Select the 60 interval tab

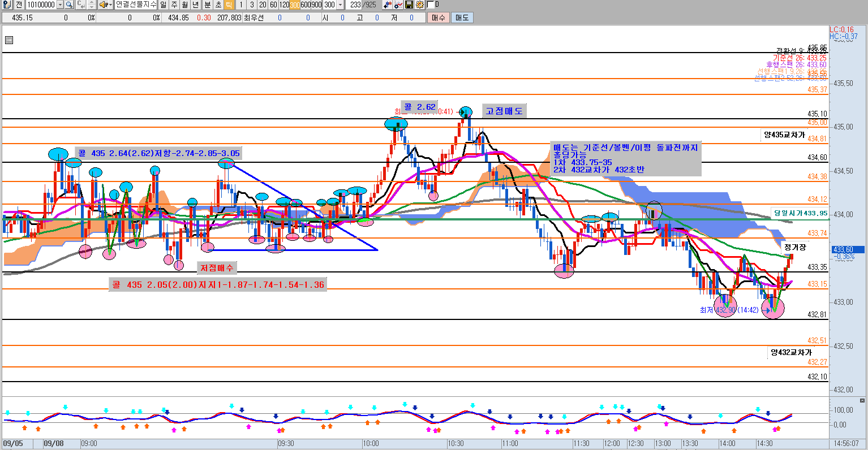273,5
